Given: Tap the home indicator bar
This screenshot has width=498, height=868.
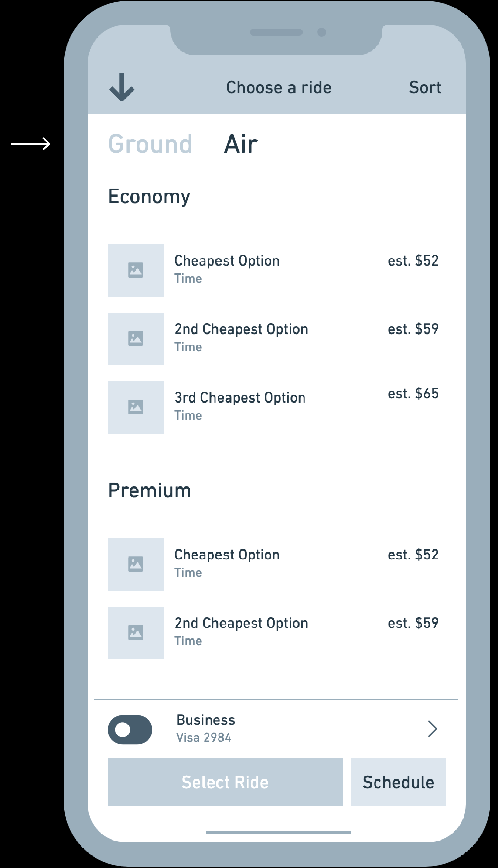Looking at the screenshot, I should (278, 832).
